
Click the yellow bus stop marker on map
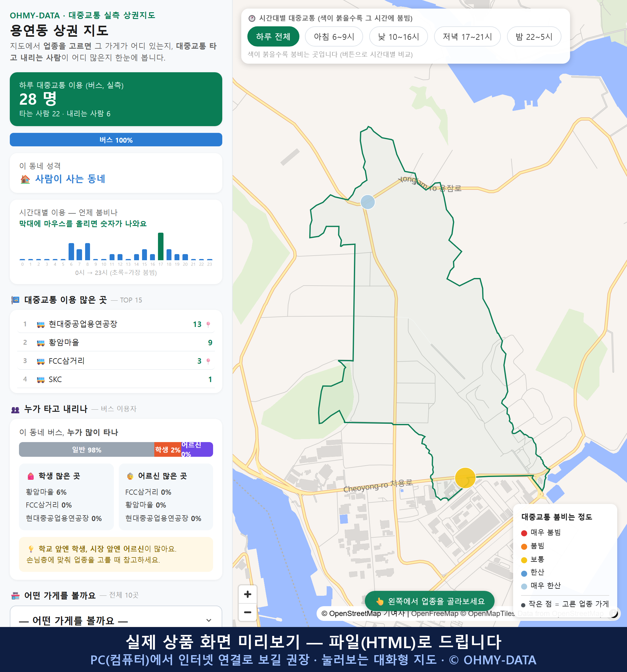coord(465,478)
